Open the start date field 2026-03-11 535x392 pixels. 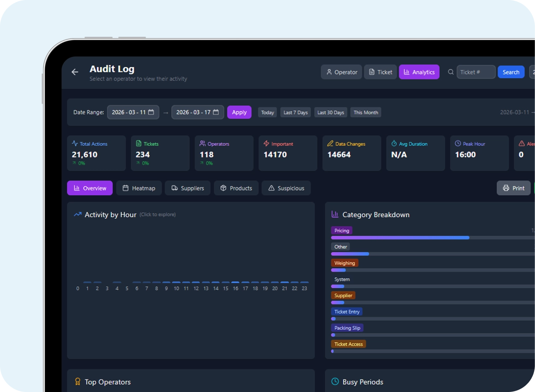point(133,112)
